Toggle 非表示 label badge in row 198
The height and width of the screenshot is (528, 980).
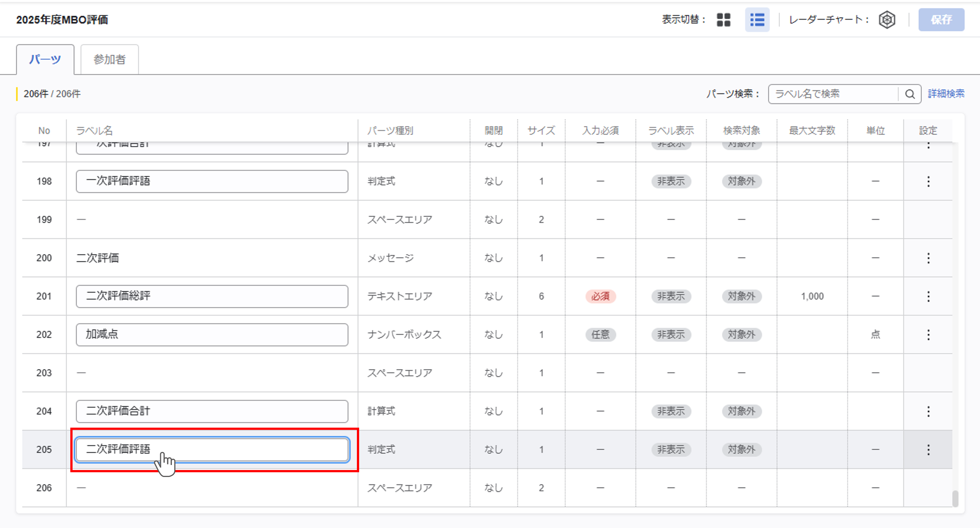click(671, 181)
